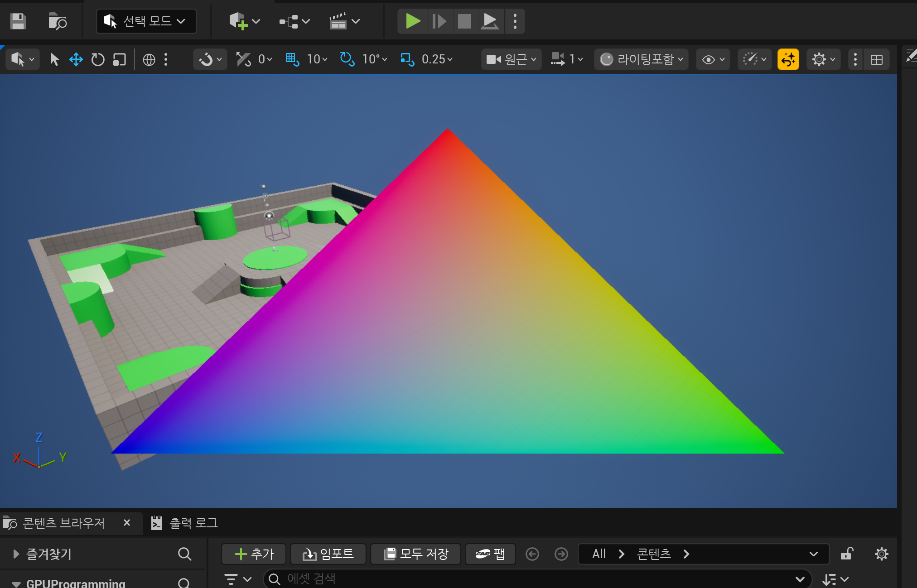Select the Translate move tool
The width and height of the screenshot is (917, 588).
[76, 59]
